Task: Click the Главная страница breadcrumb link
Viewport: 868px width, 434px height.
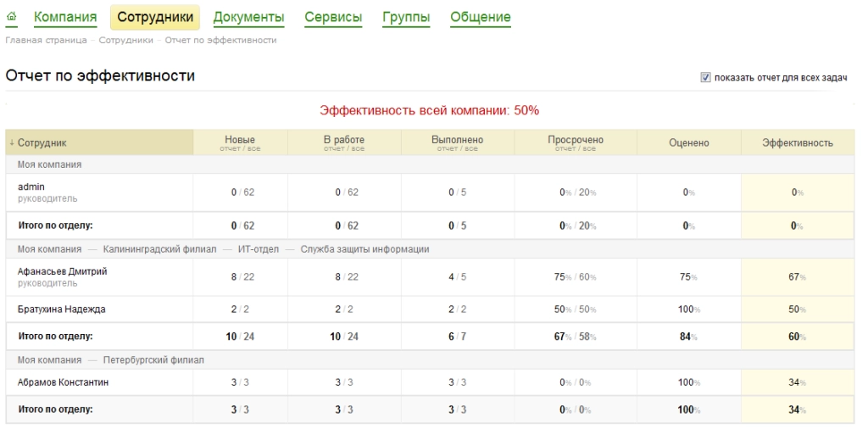Action: point(46,40)
